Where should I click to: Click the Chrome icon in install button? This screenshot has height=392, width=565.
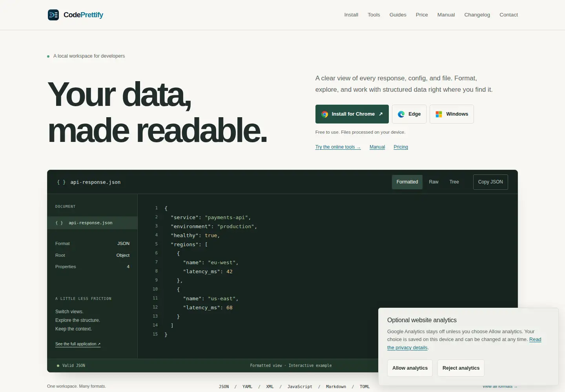point(324,114)
